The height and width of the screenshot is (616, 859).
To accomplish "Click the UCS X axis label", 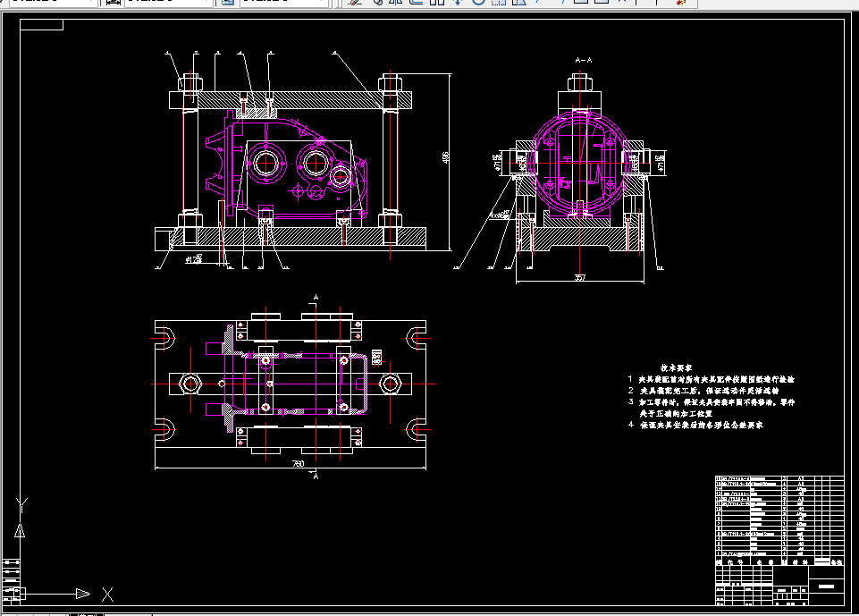I will pyautogui.click(x=107, y=595).
